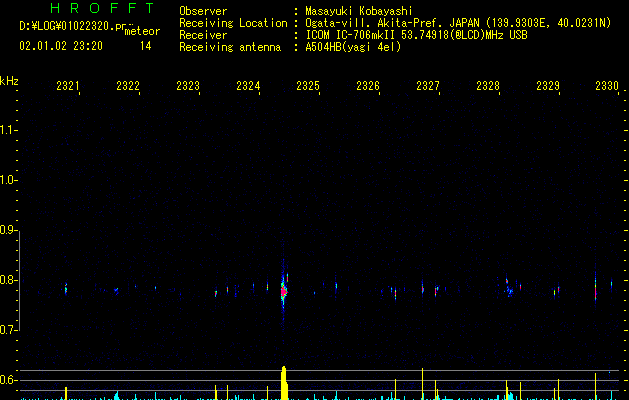Click the 2329 time marker
The height and width of the screenshot is (400, 629).
coord(548,86)
